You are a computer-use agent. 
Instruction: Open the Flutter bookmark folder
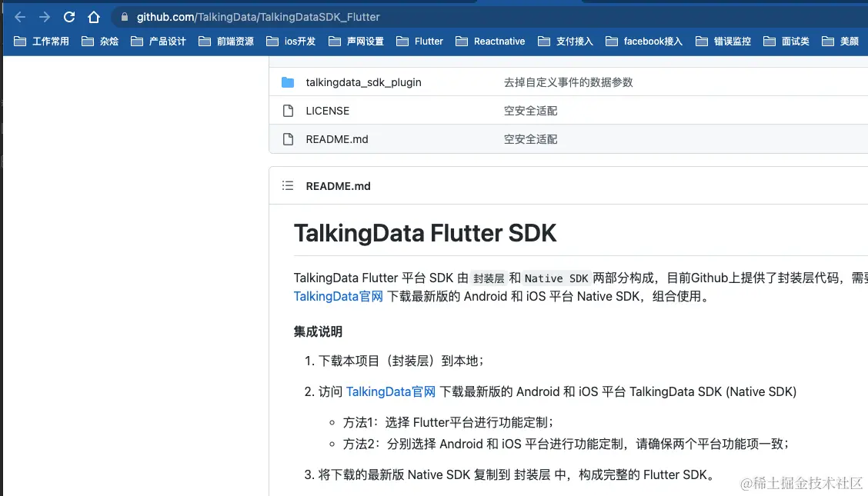point(419,42)
